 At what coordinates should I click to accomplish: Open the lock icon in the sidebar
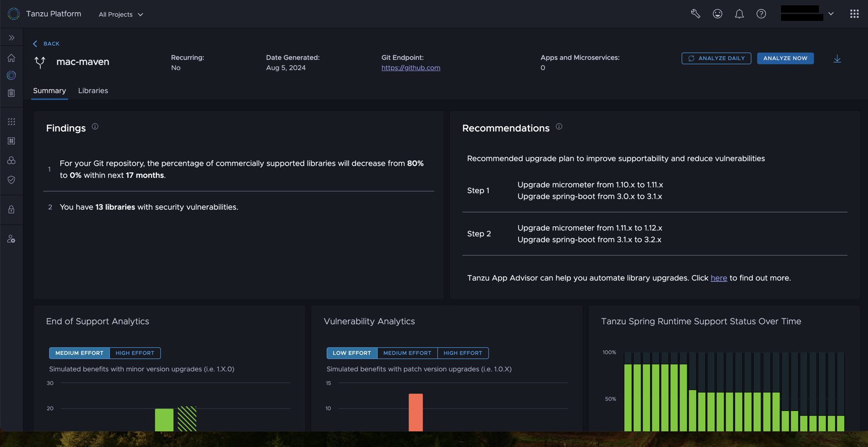pos(11,209)
